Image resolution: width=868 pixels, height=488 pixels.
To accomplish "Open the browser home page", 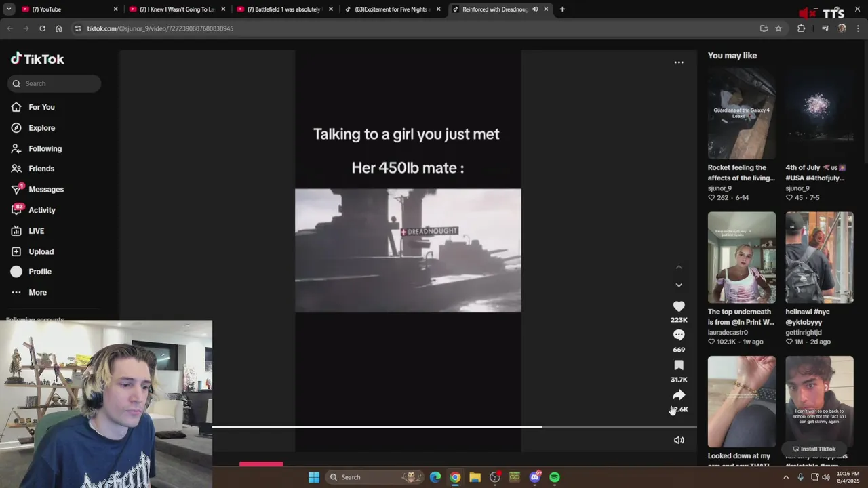I will pyautogui.click(x=58, y=28).
